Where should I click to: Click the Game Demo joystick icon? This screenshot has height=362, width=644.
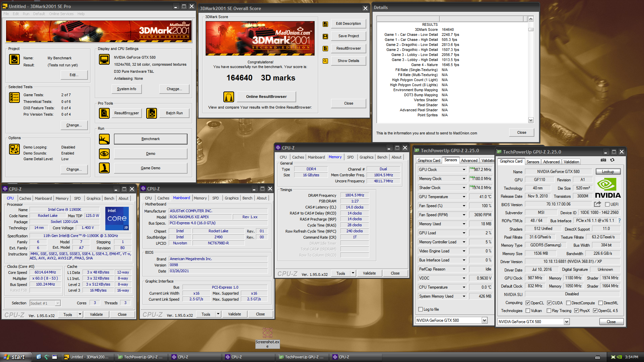click(x=104, y=168)
